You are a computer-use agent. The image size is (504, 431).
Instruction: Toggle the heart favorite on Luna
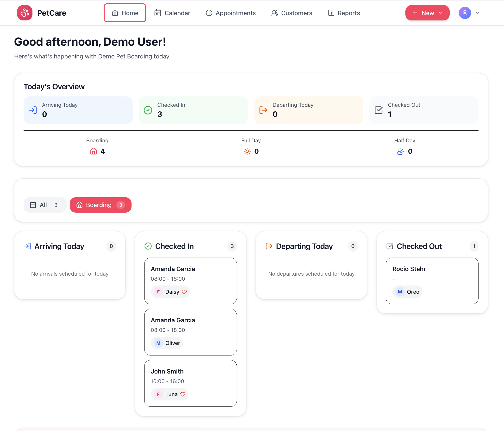(183, 394)
